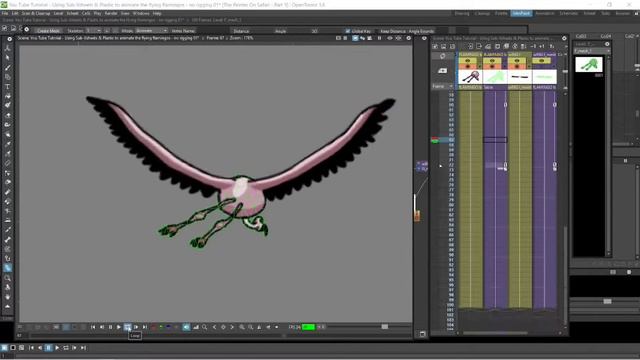
Task: Click the viewer frame scrub bar
Action: 220,336
